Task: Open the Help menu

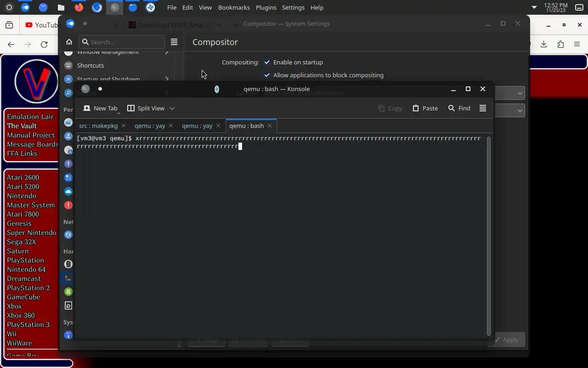Action: [x=317, y=7]
